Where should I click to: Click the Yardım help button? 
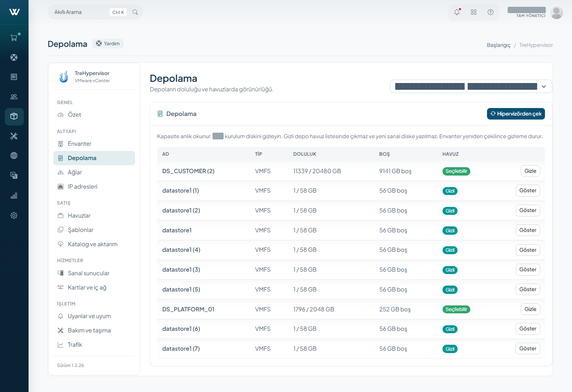pyautogui.click(x=108, y=44)
